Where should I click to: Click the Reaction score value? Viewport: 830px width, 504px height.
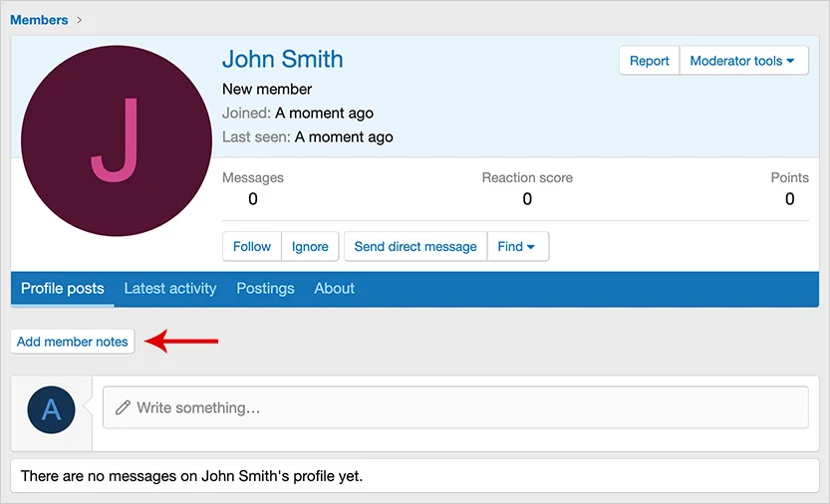point(527,199)
